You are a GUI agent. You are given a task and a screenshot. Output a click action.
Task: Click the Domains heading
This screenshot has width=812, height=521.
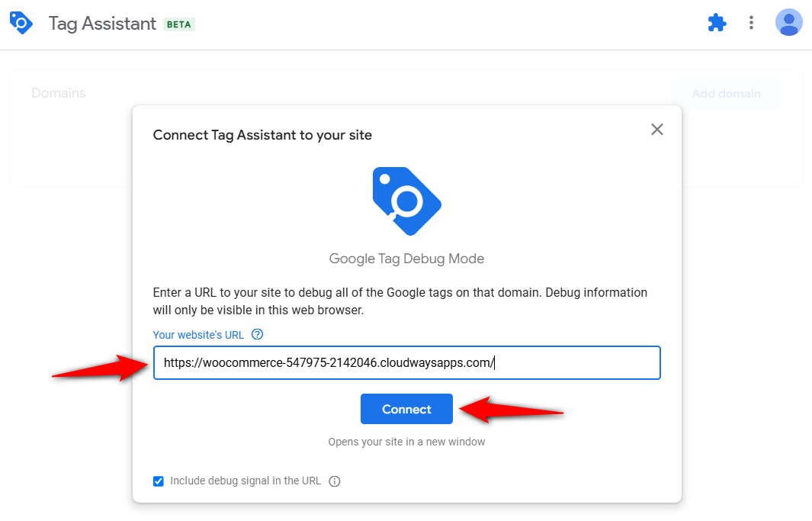(x=59, y=93)
